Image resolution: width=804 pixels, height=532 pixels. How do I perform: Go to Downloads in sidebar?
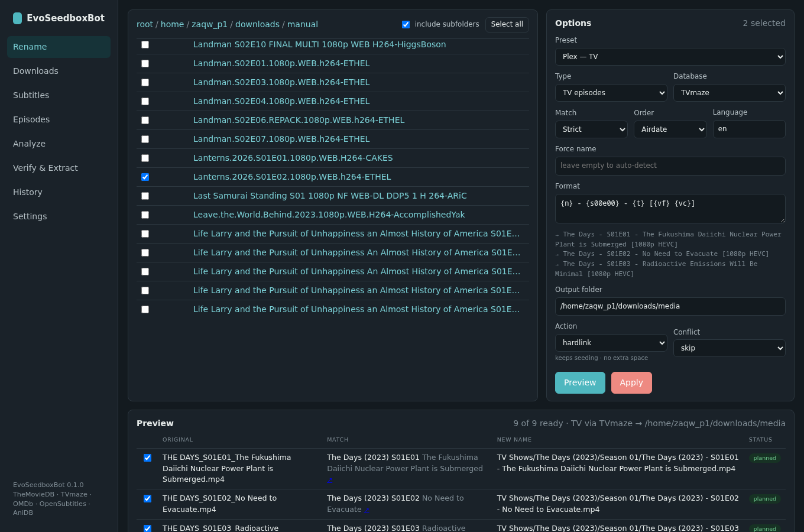[59, 71]
